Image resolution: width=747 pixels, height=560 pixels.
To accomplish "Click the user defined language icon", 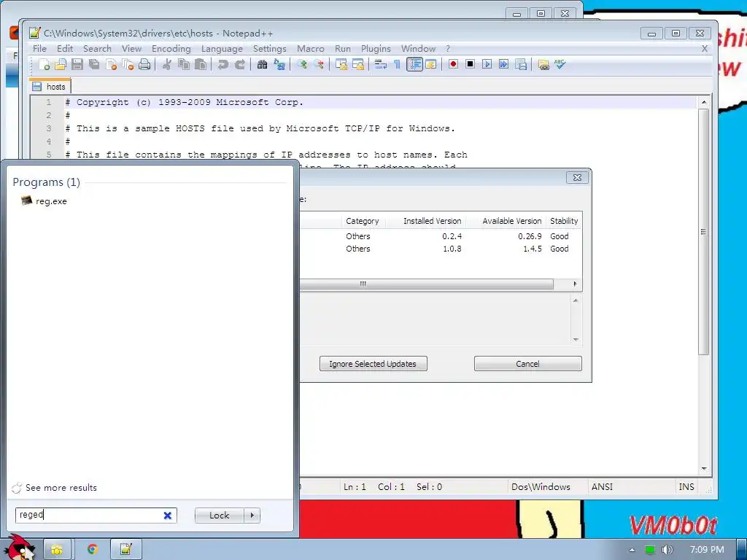I will (431, 64).
